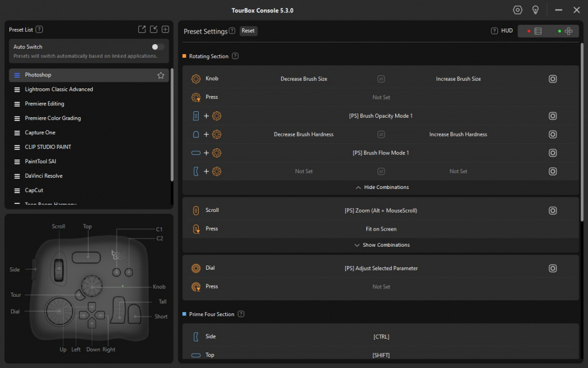Expand Scroll section with Show Combinations
This screenshot has height=368, width=588.
pos(382,245)
